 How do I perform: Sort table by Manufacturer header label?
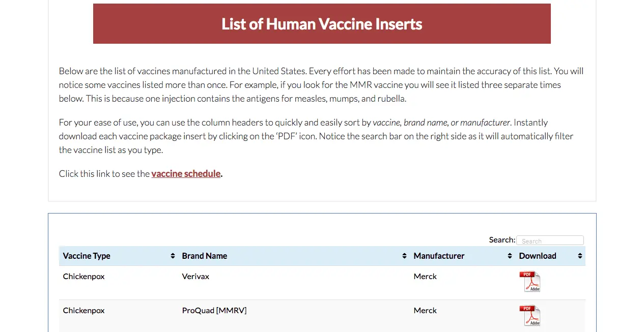tap(439, 256)
